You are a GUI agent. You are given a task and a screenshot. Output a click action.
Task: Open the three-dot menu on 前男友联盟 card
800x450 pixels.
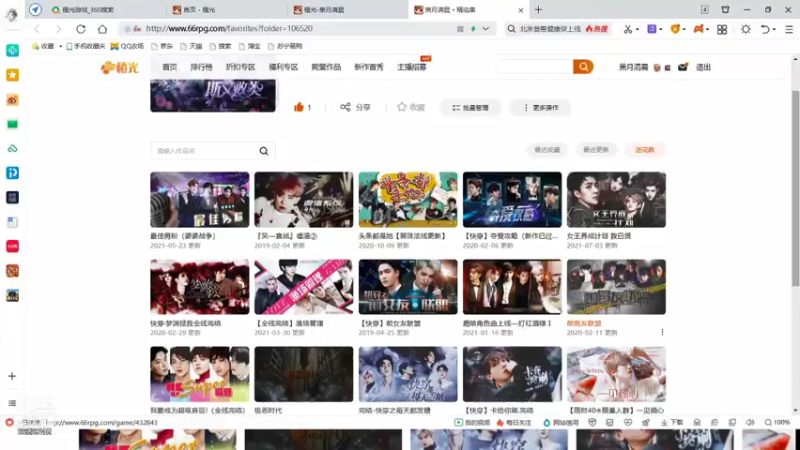pos(662,332)
